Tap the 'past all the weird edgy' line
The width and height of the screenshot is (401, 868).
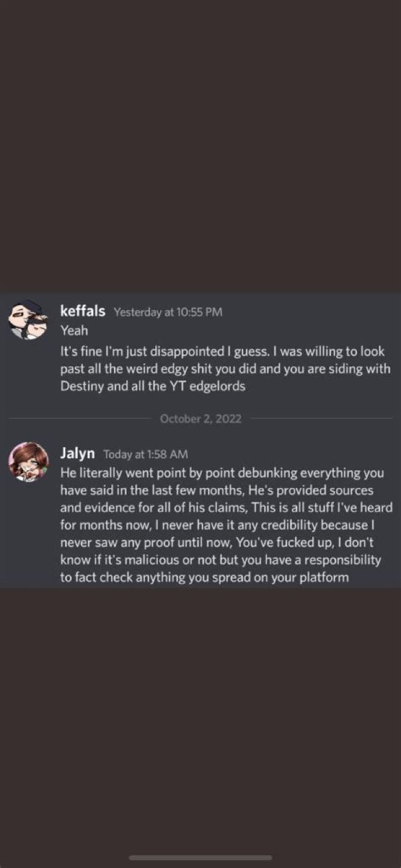(x=225, y=369)
